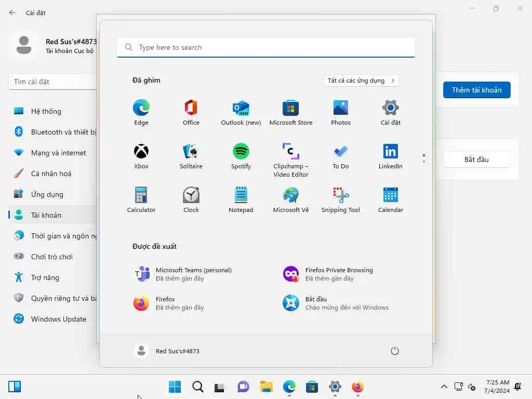Open Clock app
This screenshot has width=532, height=399.
tap(191, 200)
